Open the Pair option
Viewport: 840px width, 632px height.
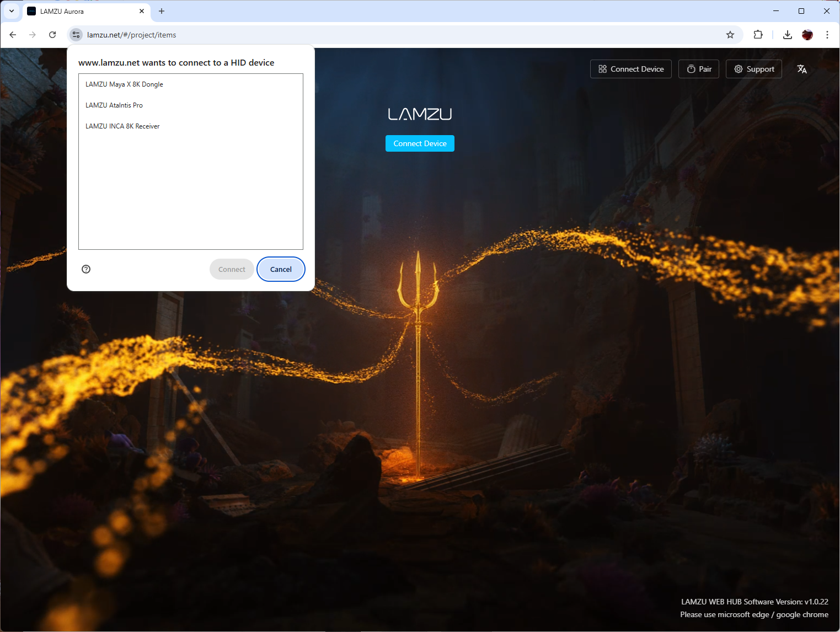pyautogui.click(x=699, y=69)
